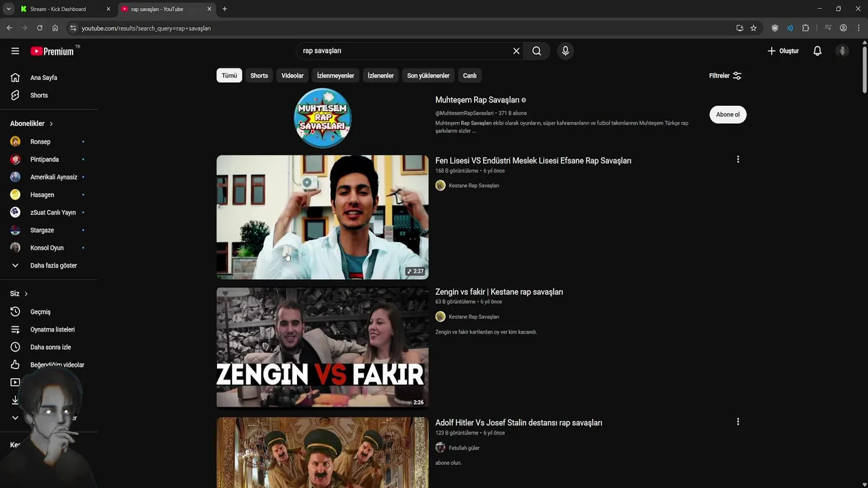Open the YouTube hamburger guide menu
The width and height of the screenshot is (868, 488).
tap(15, 51)
